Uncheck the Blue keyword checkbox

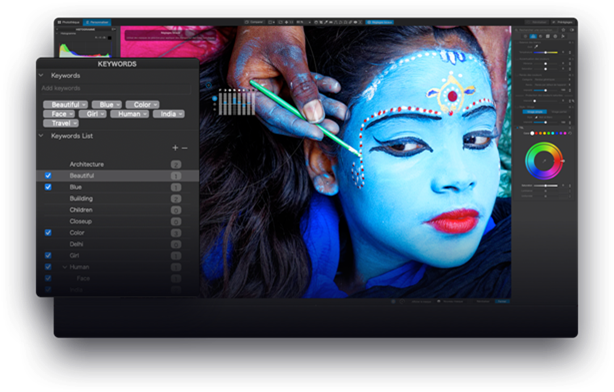[48, 187]
